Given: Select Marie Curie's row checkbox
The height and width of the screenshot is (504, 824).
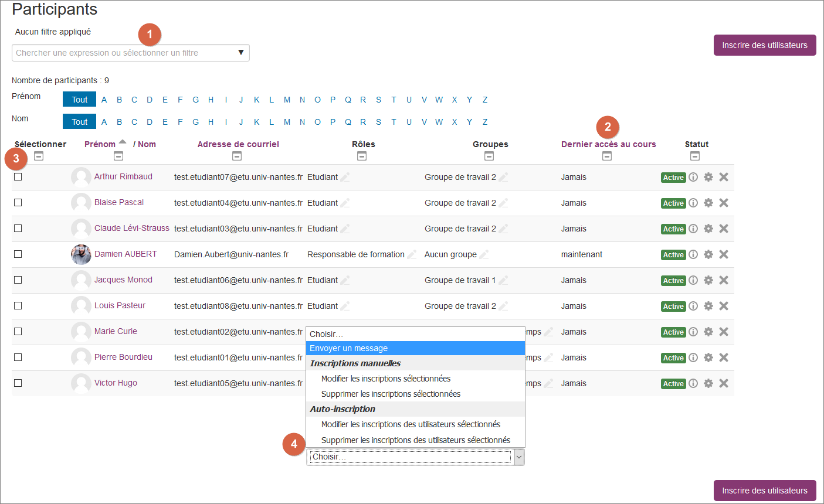Looking at the screenshot, I should pyautogui.click(x=18, y=331).
